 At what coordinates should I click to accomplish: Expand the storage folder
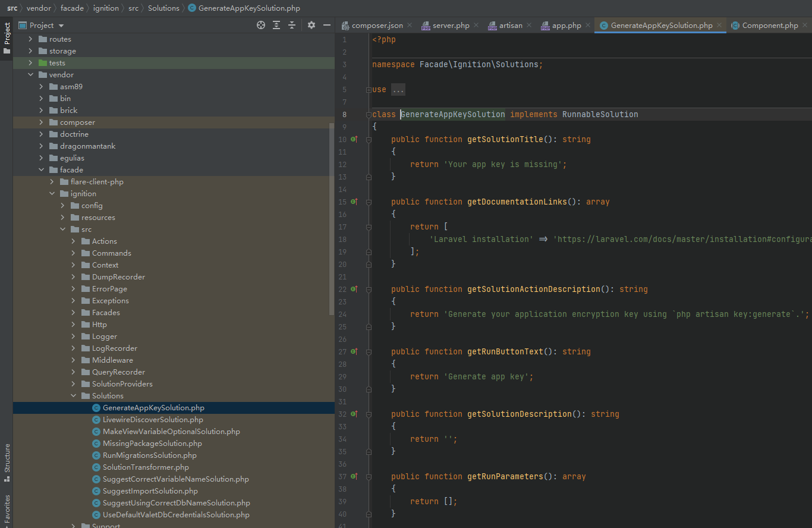30,51
